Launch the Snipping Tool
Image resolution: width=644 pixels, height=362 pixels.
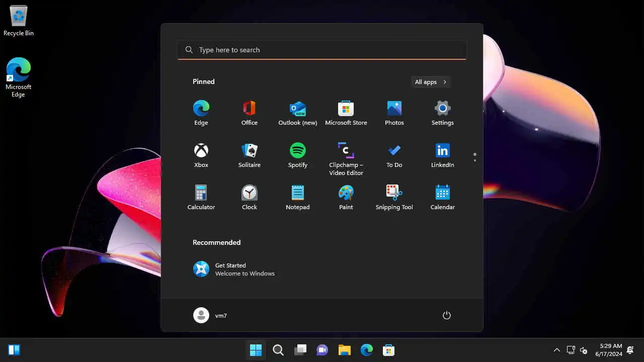point(394,198)
